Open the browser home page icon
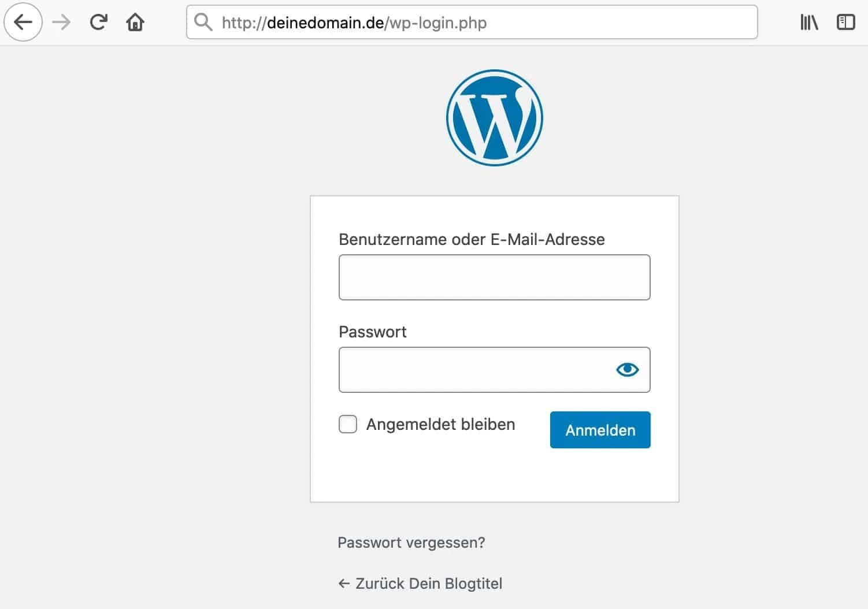Screen dimensions: 868x609 (135, 23)
